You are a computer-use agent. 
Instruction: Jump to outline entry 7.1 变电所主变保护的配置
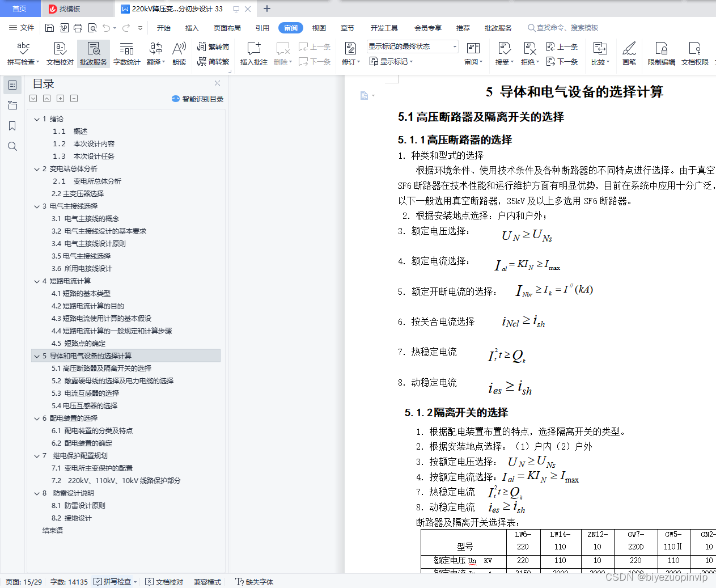click(92, 468)
